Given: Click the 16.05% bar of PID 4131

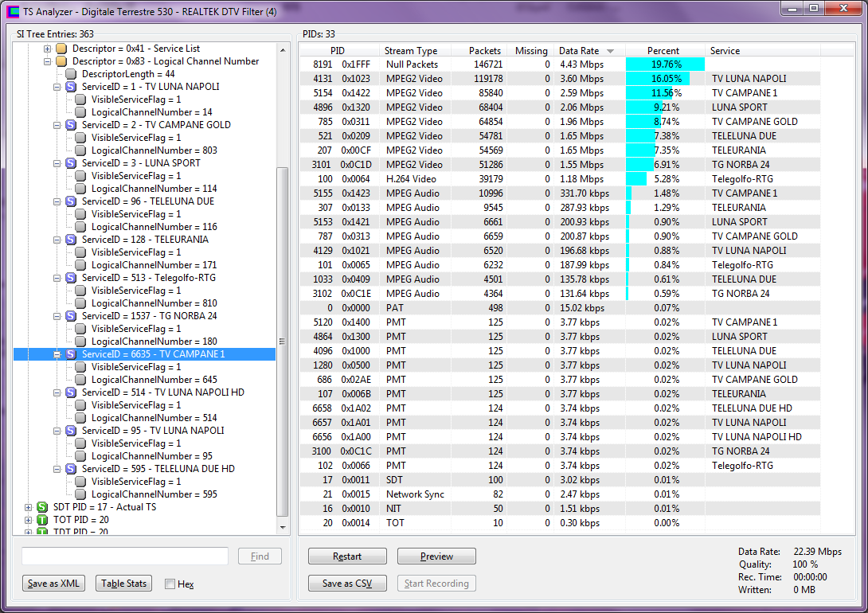Looking at the screenshot, I should [658, 79].
